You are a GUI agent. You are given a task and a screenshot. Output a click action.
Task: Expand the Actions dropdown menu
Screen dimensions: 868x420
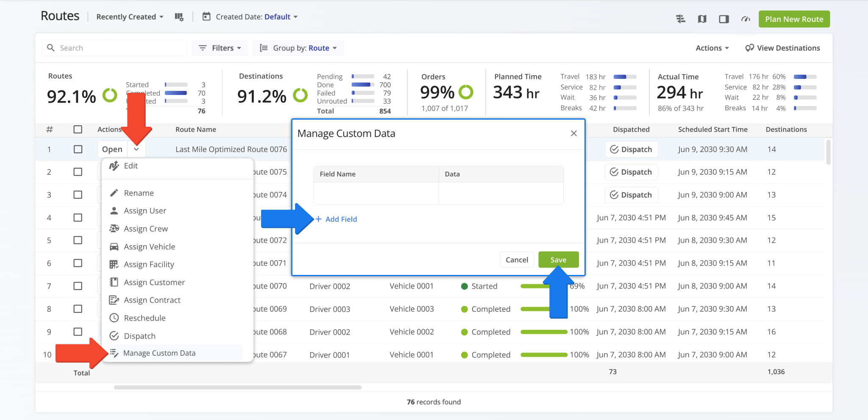pos(712,48)
